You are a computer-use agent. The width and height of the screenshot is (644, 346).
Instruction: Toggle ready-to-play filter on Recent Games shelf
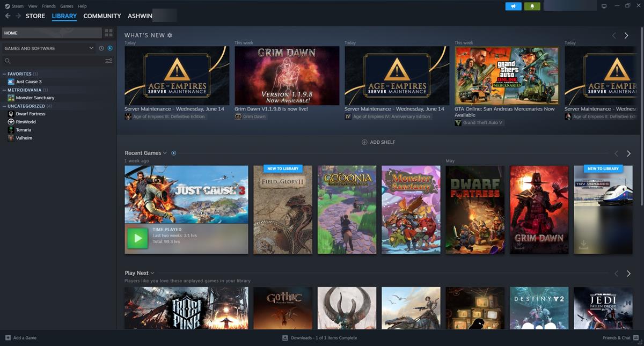pyautogui.click(x=173, y=153)
